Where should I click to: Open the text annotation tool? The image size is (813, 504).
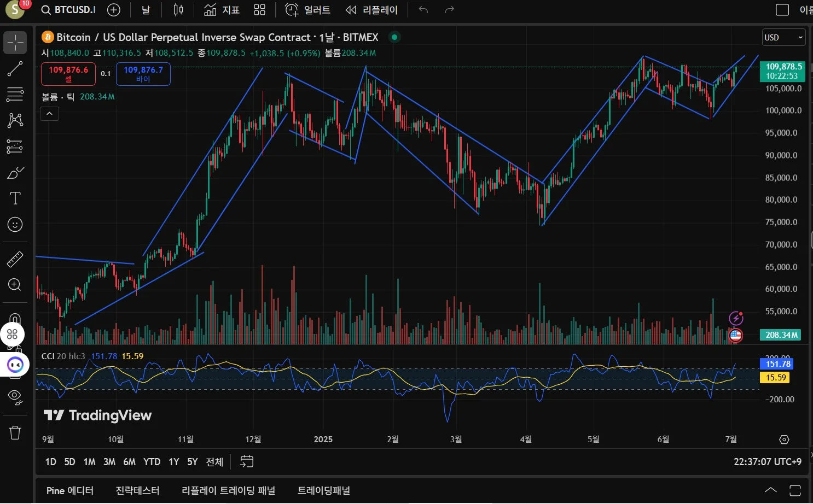(x=15, y=198)
